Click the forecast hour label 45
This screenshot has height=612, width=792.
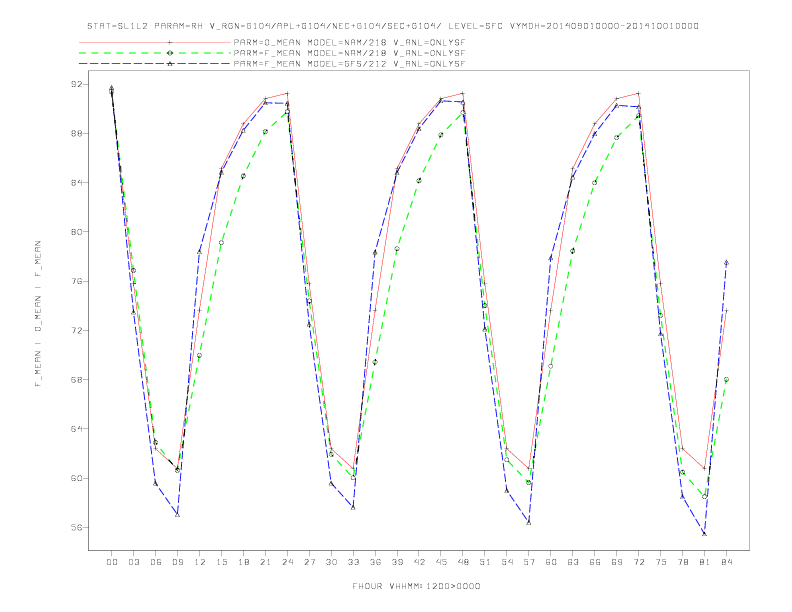(x=441, y=562)
